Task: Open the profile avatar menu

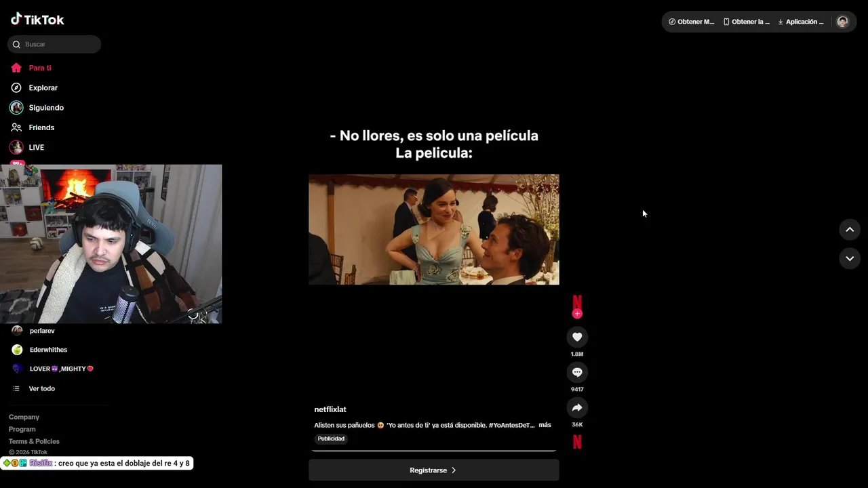Action: [x=842, y=22]
